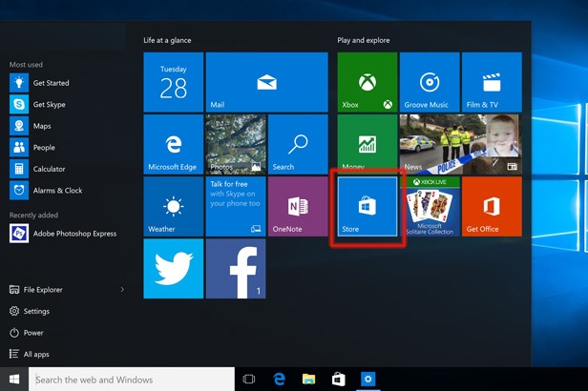Click the Play and explore group title

(364, 40)
